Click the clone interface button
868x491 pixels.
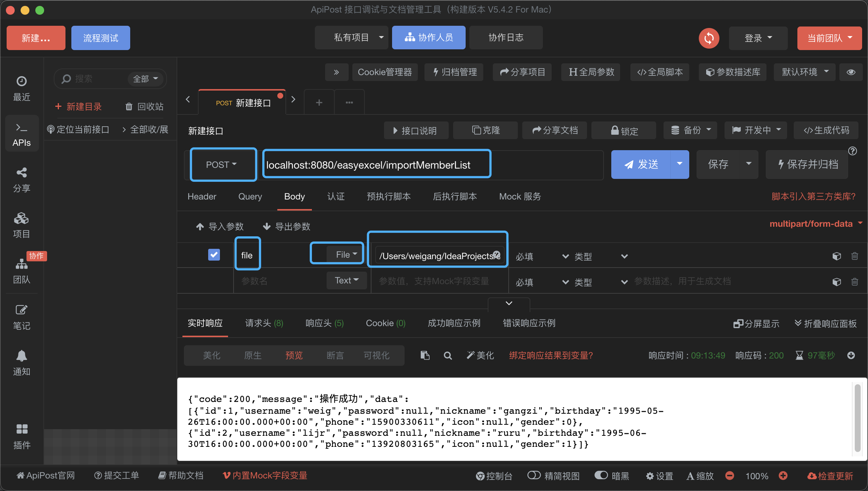tap(485, 130)
